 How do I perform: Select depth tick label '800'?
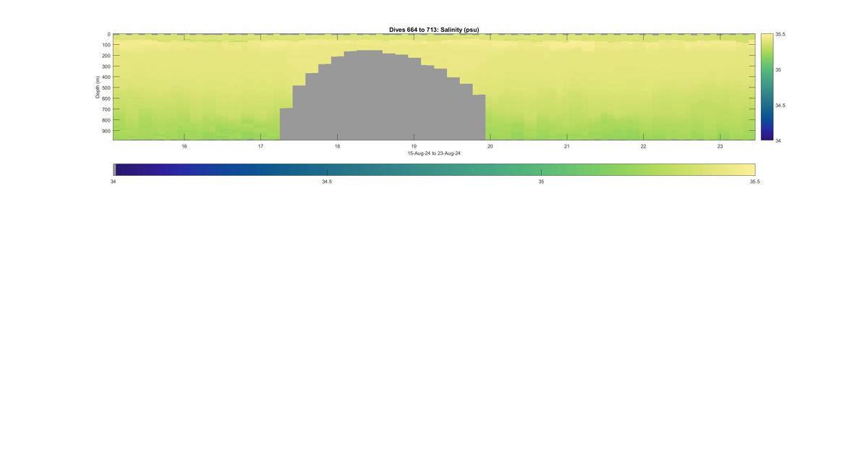click(106, 120)
